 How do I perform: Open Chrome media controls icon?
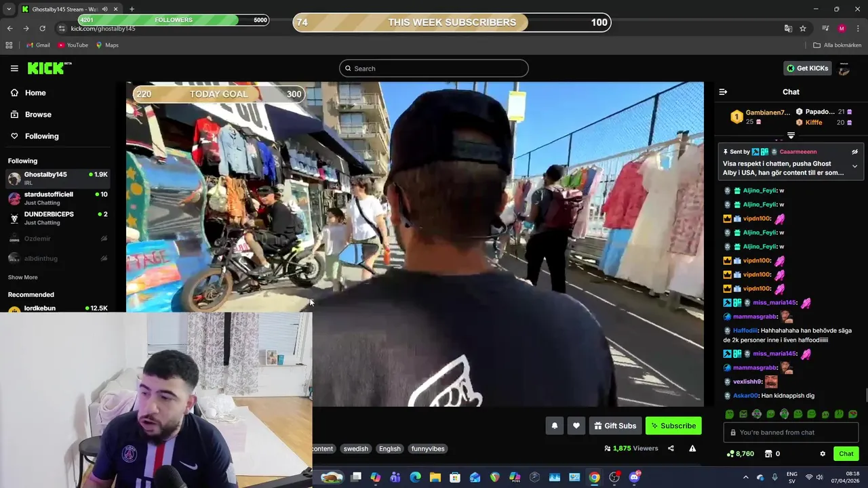[825, 28]
